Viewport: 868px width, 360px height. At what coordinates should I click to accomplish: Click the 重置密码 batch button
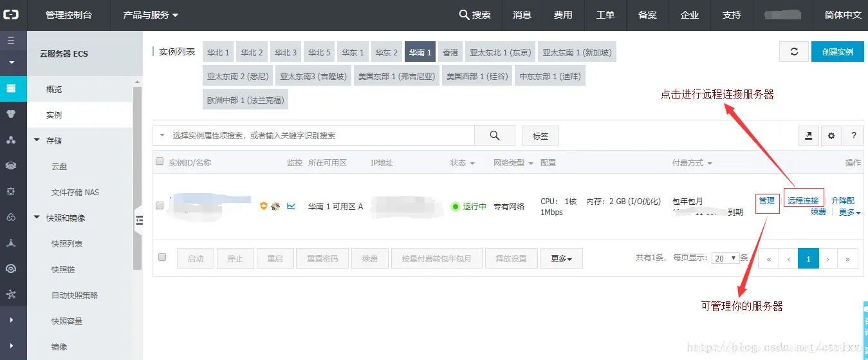322,258
